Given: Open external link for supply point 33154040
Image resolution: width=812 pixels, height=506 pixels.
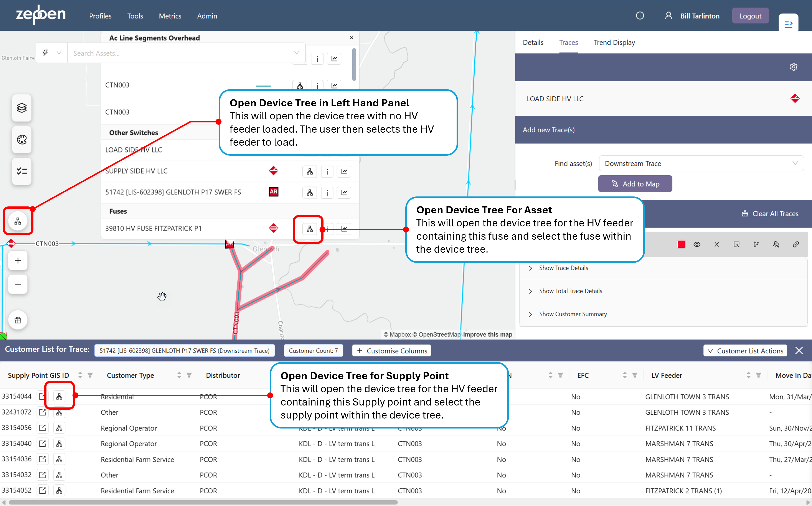Looking at the screenshot, I should pos(43,443).
